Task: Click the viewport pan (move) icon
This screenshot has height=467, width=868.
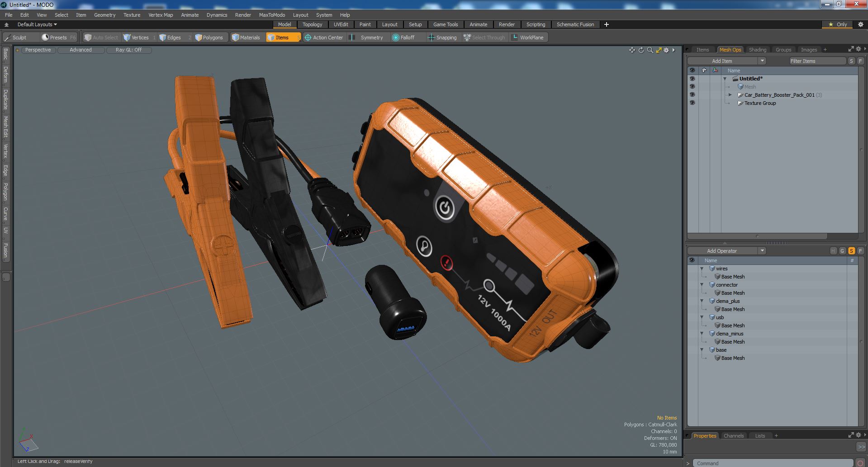Action: tap(632, 50)
